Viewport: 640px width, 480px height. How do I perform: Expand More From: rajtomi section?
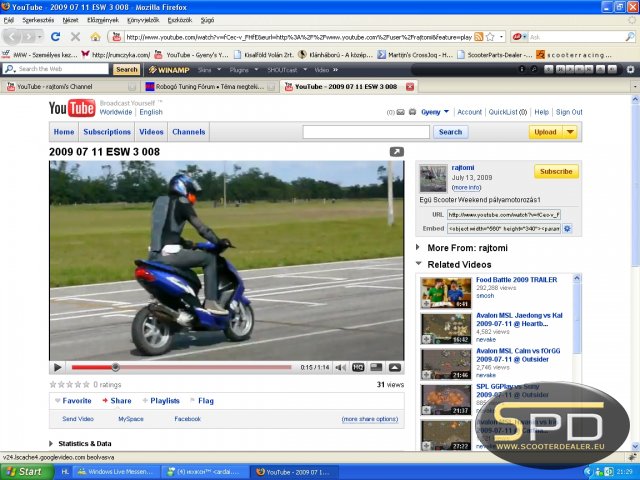pos(418,247)
